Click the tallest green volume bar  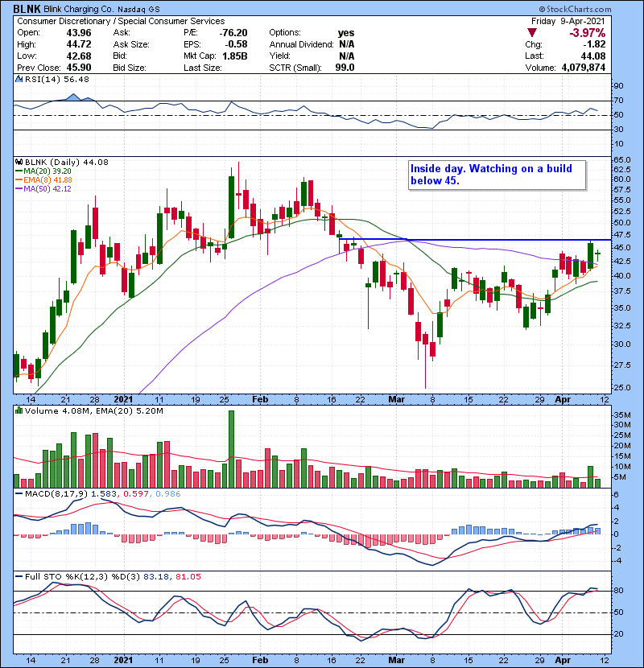pos(231,449)
